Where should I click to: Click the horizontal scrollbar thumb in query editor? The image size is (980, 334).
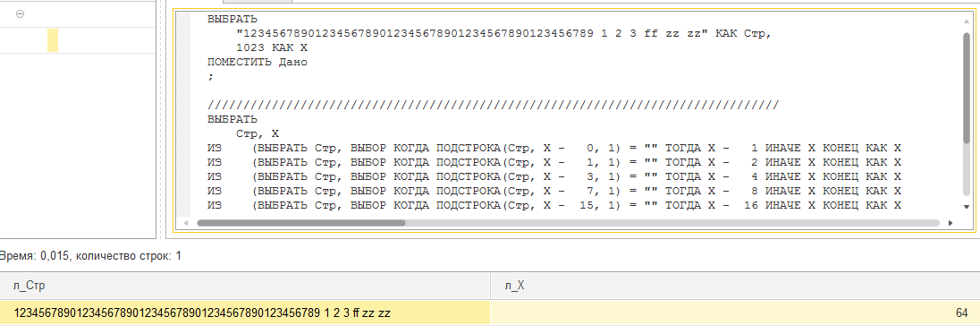(x=300, y=223)
